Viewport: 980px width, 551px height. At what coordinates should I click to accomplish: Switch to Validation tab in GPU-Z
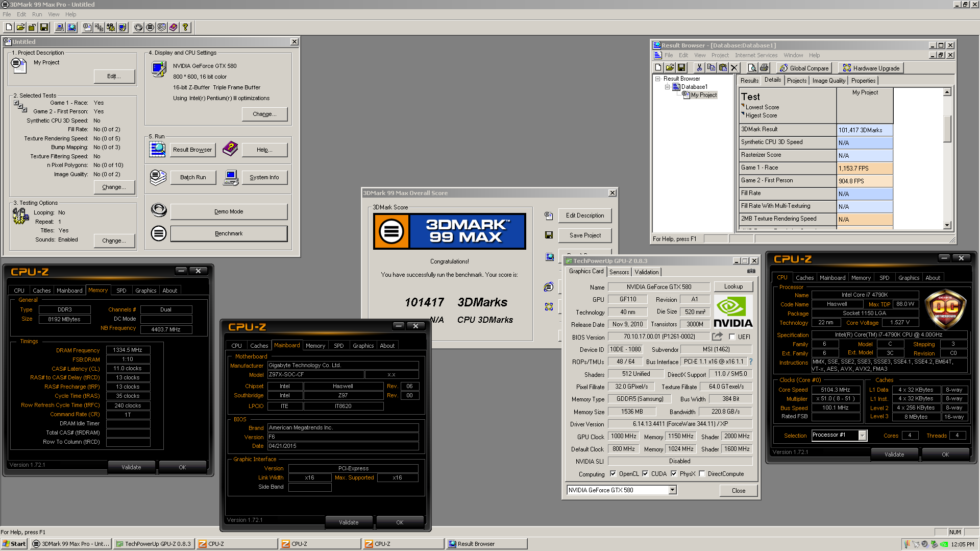pos(646,272)
